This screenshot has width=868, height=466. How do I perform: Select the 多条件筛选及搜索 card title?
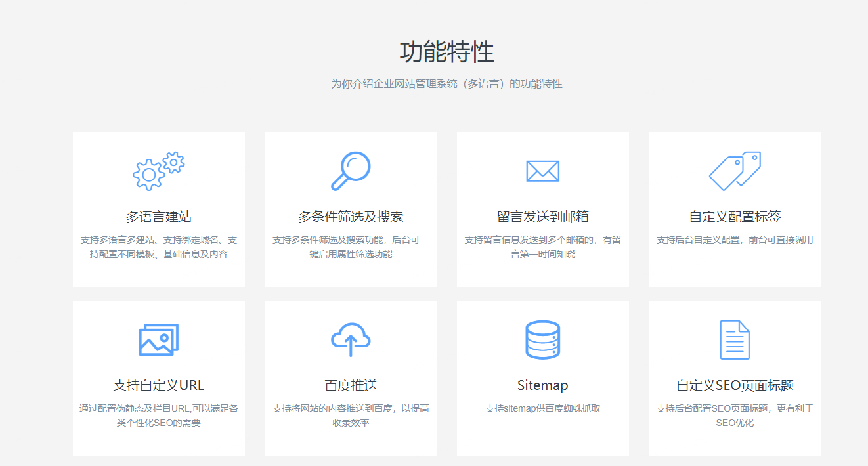351,217
